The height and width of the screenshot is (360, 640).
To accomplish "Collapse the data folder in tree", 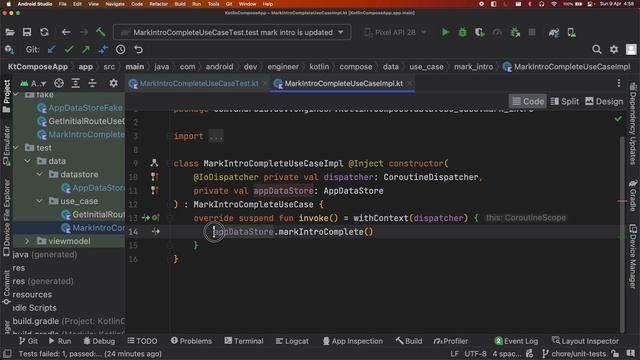I will coord(28,161).
